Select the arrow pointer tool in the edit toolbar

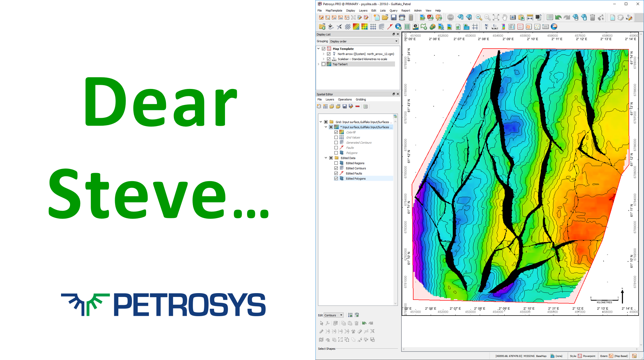[x=321, y=323]
